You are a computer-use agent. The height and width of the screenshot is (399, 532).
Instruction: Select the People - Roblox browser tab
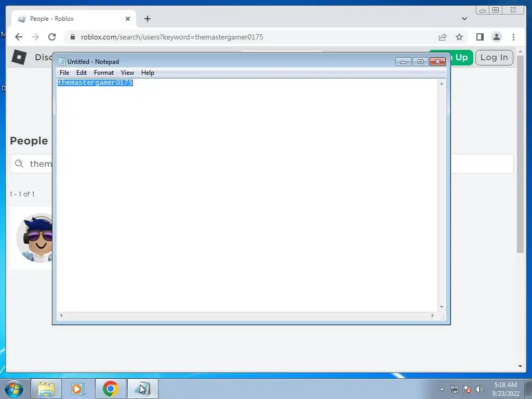(74, 19)
